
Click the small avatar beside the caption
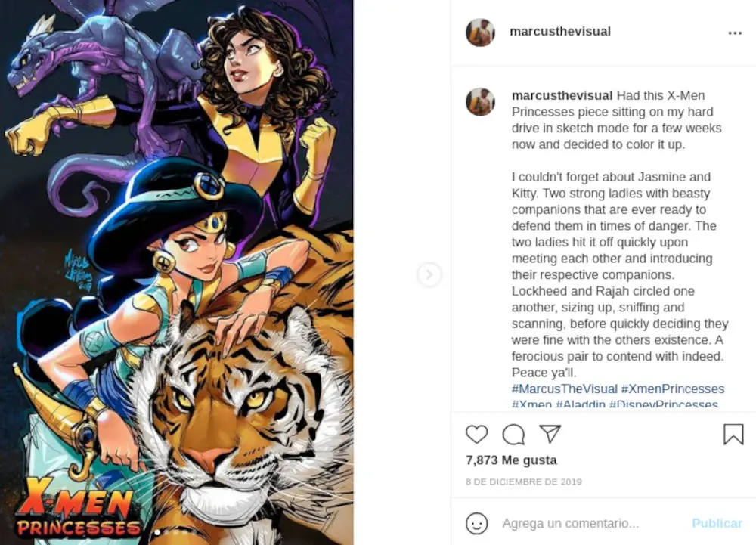tap(480, 101)
